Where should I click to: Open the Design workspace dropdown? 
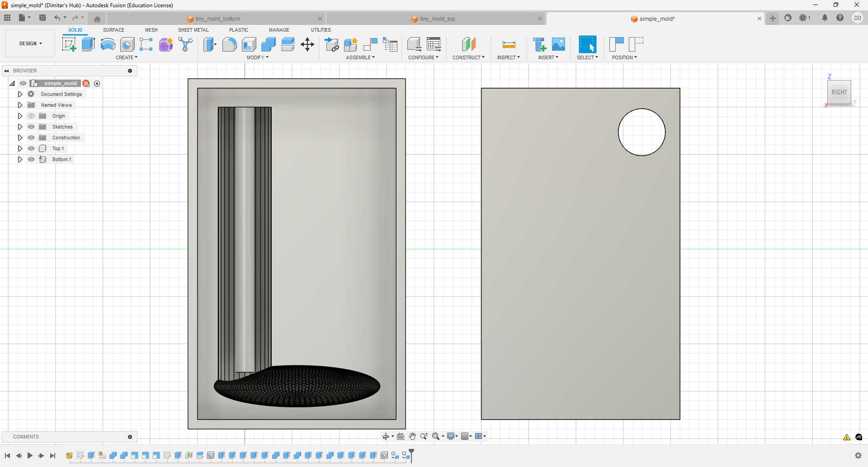[x=29, y=43]
